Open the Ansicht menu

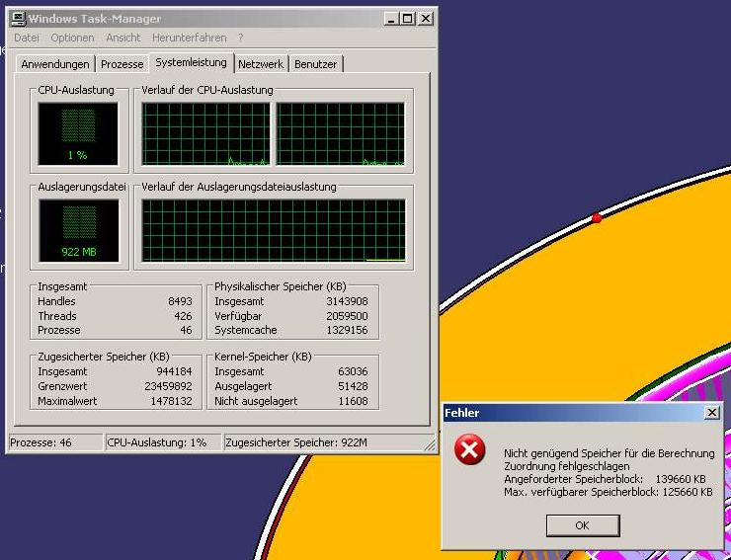[x=123, y=38]
